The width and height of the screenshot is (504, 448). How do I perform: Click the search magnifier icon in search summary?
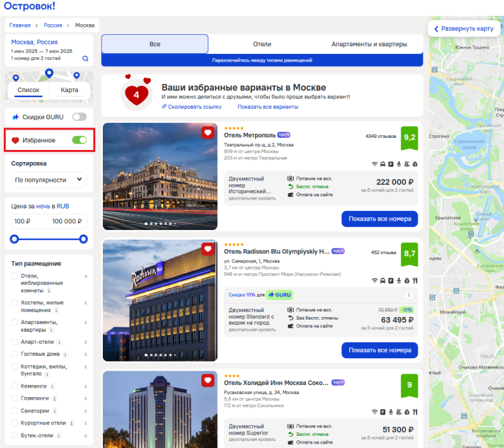tap(85, 58)
